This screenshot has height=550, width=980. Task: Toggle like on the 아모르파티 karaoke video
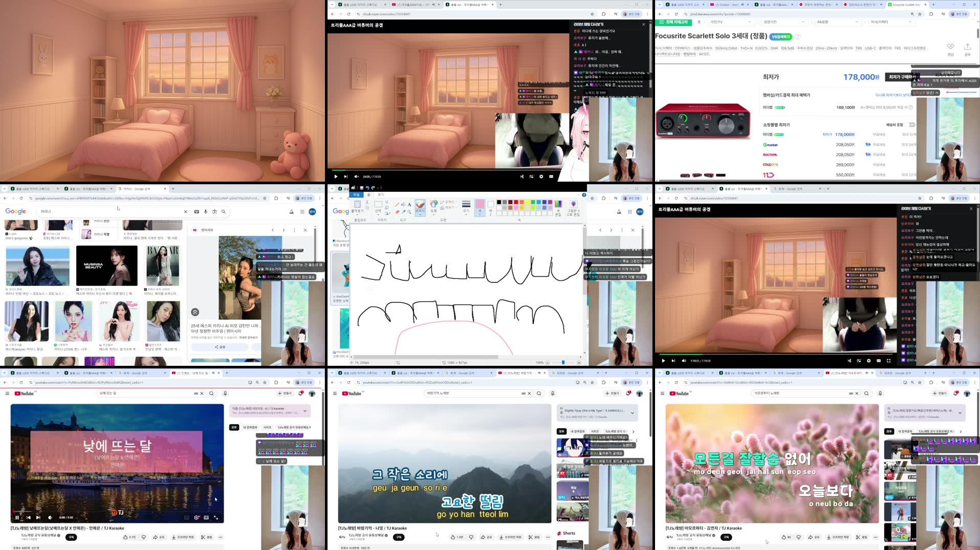tap(784, 537)
